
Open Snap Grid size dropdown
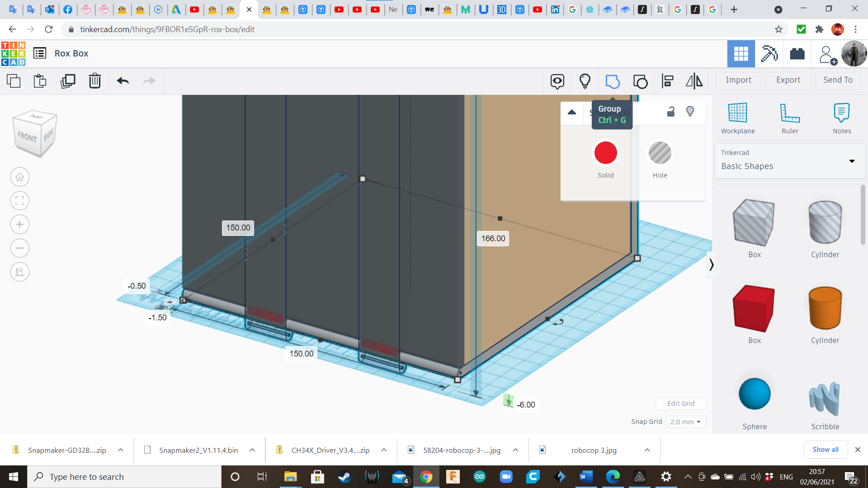tap(686, 422)
